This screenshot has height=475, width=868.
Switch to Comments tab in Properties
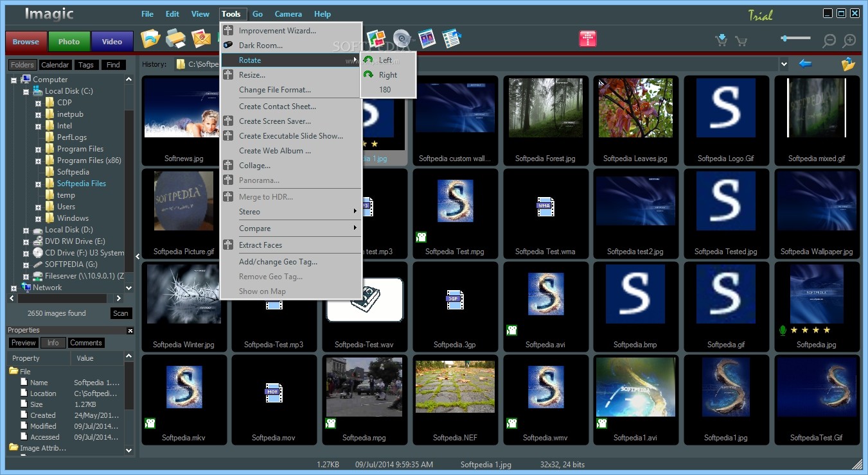tap(86, 343)
